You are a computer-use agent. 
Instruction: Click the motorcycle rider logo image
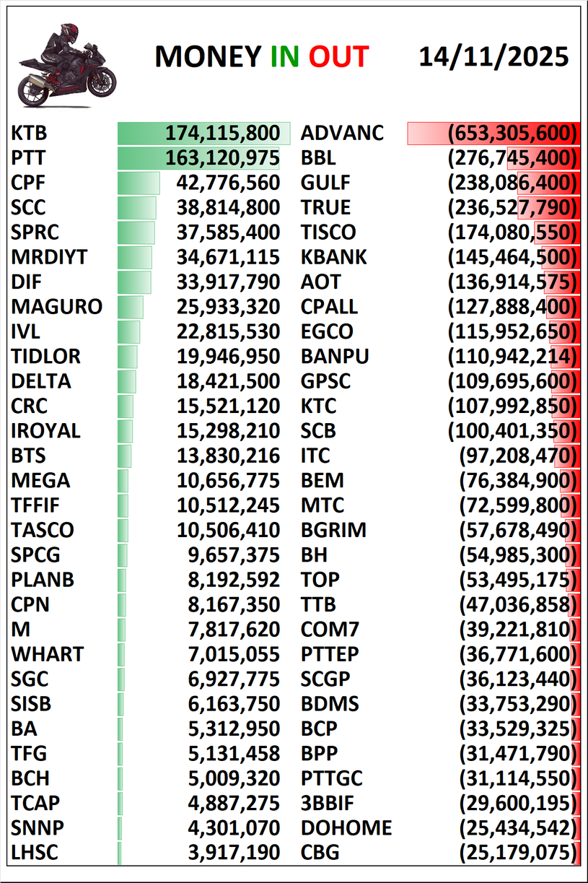click(66, 64)
